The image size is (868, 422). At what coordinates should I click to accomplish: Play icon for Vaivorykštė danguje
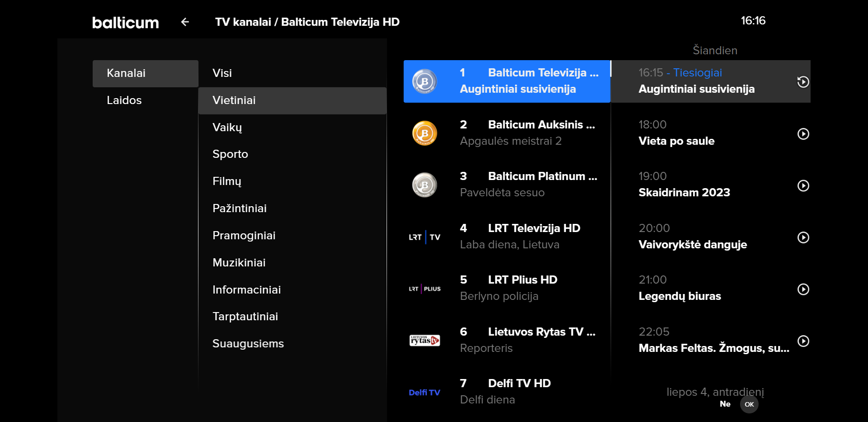pos(803,237)
